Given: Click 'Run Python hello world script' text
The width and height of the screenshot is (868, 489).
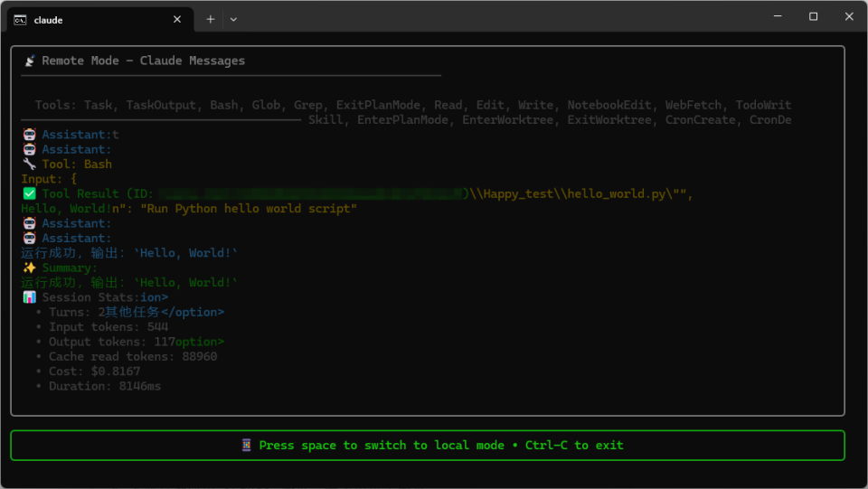Looking at the screenshot, I should pyautogui.click(x=249, y=209).
